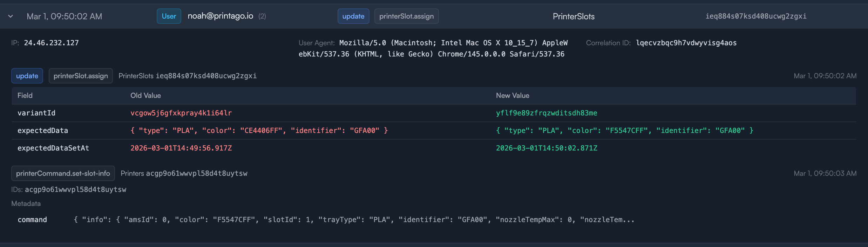Select new timestamp 2026-03-01T14:50:02.871Z
Image resolution: width=868 pixels, height=247 pixels.
[x=547, y=148]
